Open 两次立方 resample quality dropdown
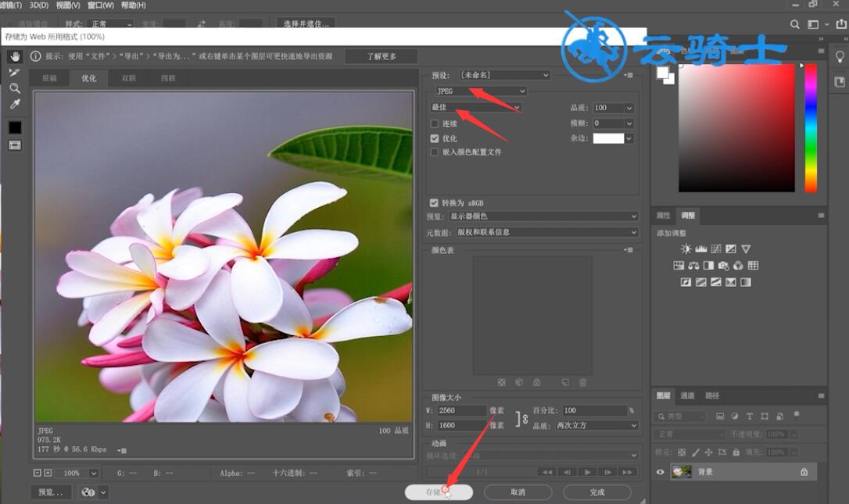The height and width of the screenshot is (504, 849). point(596,426)
